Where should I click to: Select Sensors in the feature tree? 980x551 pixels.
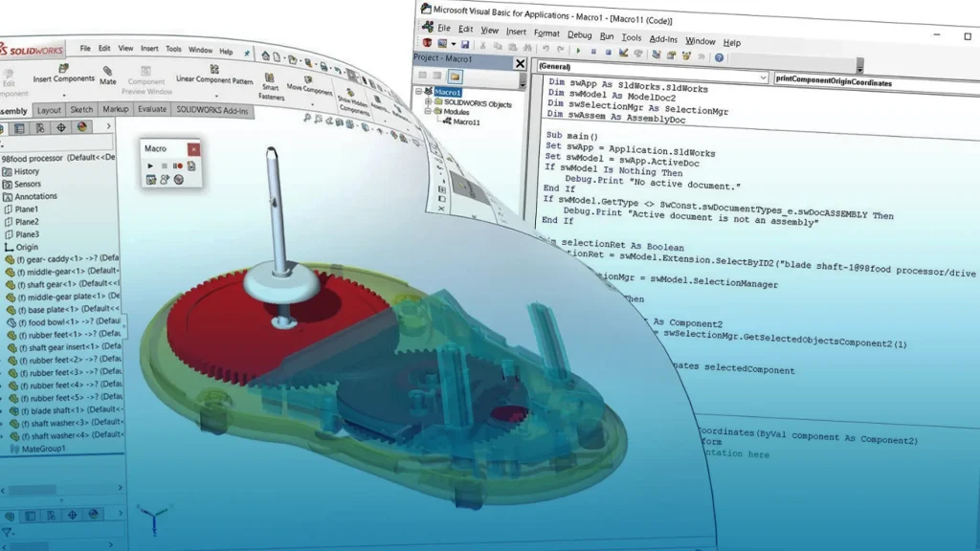[22, 184]
